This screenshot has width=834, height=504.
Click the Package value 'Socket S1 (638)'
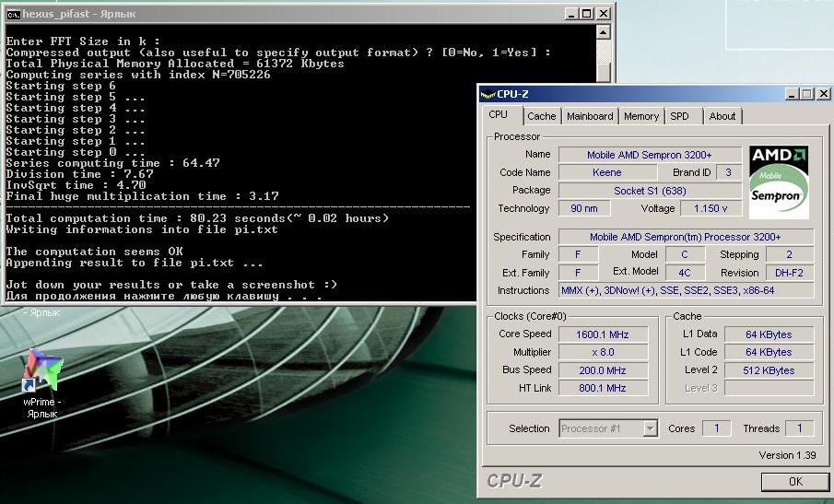650,191
